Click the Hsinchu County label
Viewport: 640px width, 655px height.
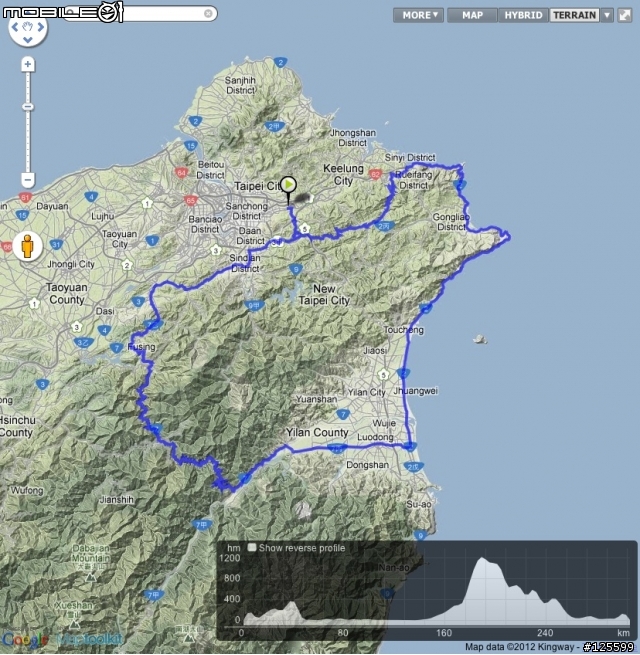(x=18, y=426)
